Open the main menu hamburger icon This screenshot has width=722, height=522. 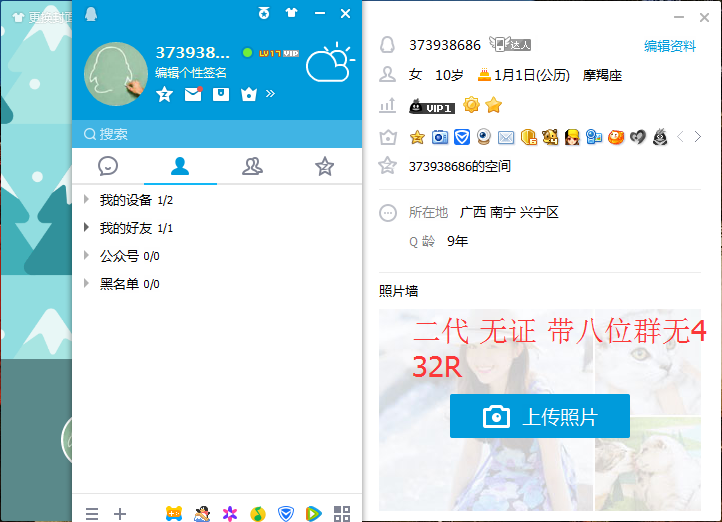pos(92,514)
